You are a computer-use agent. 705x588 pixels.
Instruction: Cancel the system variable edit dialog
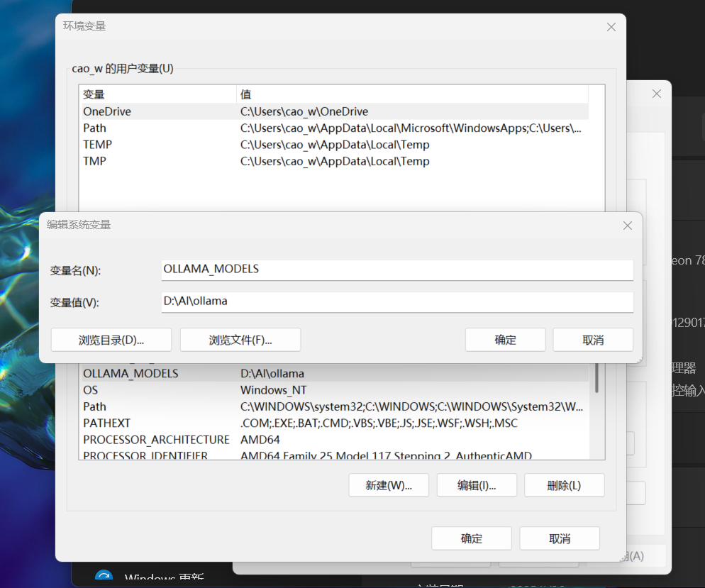(592, 340)
